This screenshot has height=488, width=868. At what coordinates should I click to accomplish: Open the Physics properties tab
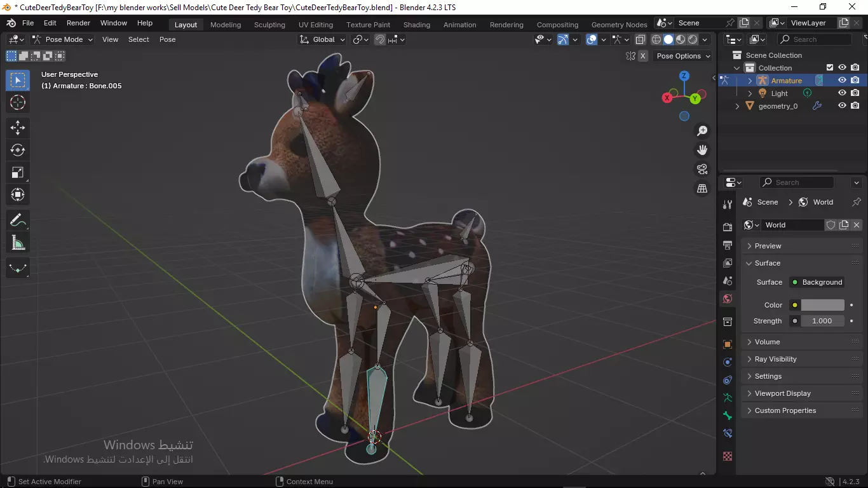click(x=728, y=362)
